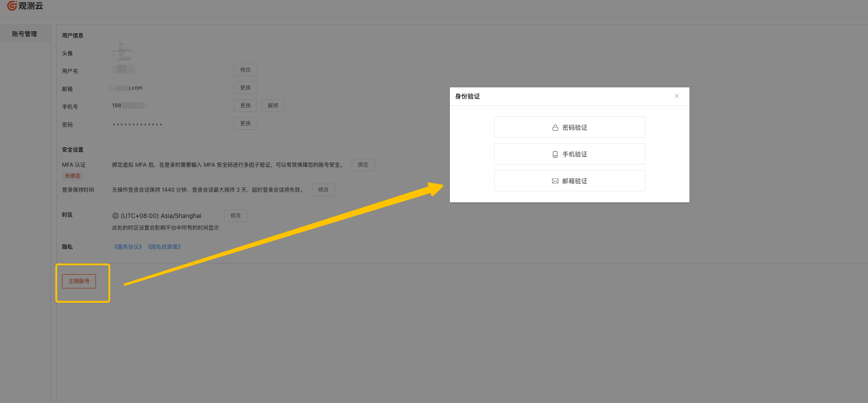This screenshot has height=403, width=868.
Task: Click 解绑 button for 手机号
Action: [x=273, y=106]
